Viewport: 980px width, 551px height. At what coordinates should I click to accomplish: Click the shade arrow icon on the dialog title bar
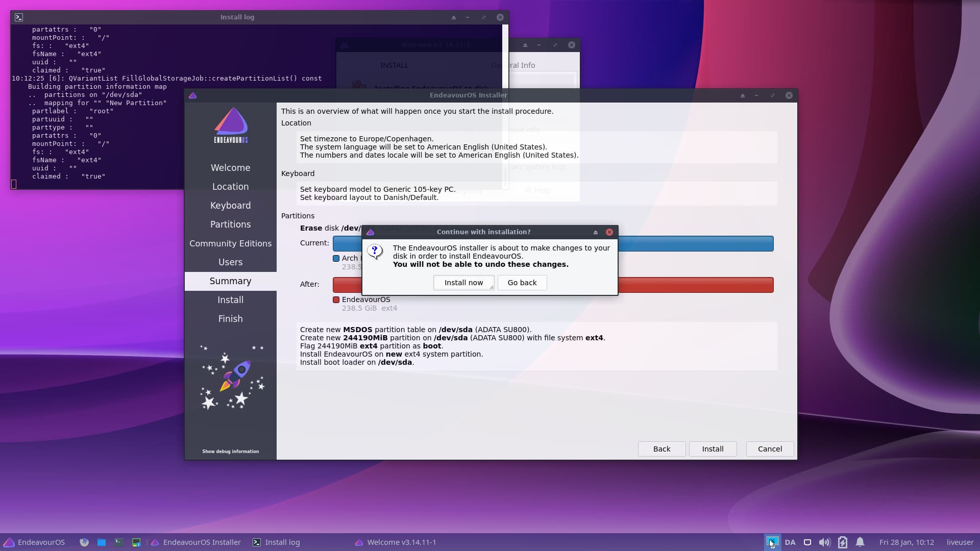(x=595, y=232)
